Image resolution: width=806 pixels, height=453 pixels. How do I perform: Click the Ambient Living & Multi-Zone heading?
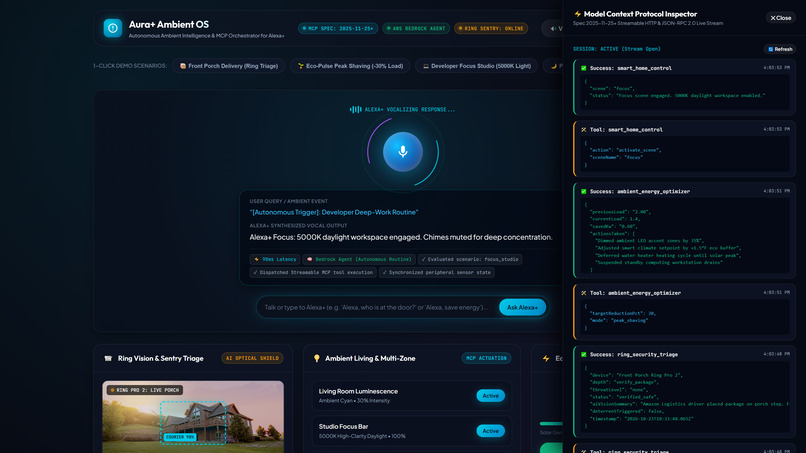(370, 358)
